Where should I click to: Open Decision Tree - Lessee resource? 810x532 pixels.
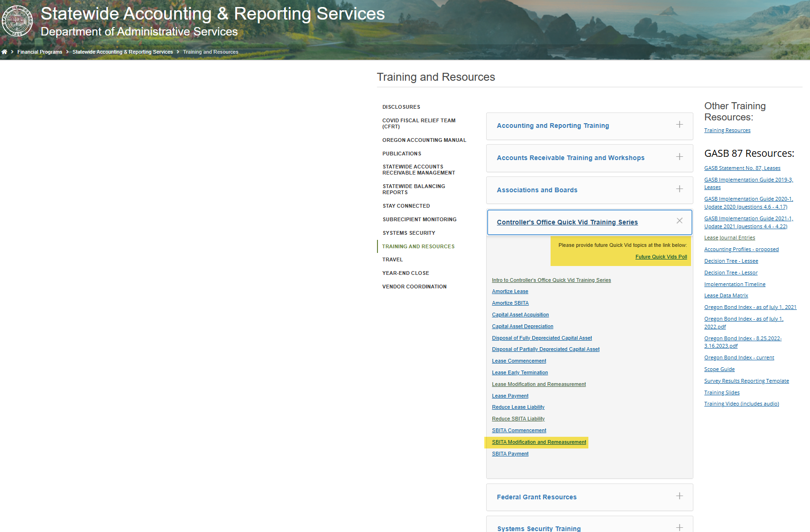pyautogui.click(x=731, y=261)
